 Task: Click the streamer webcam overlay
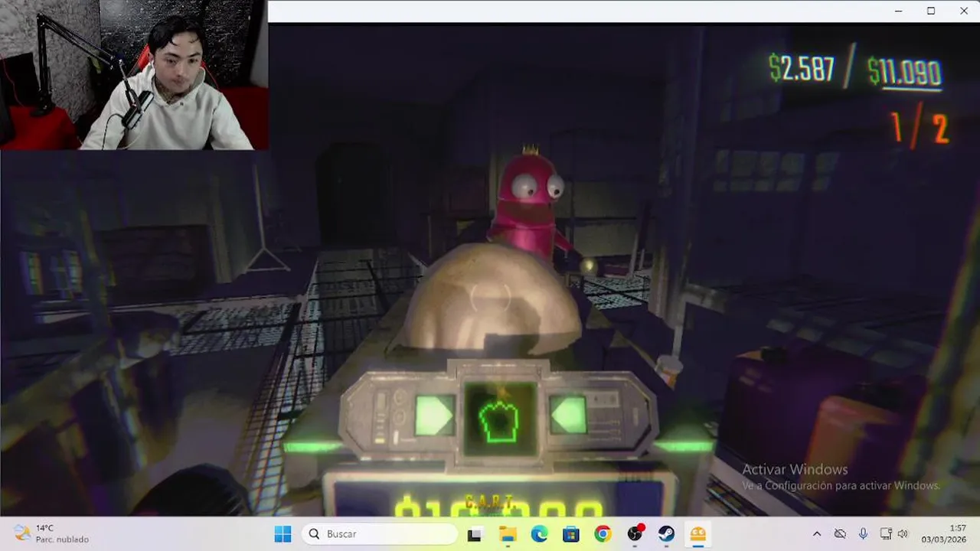pos(134,75)
